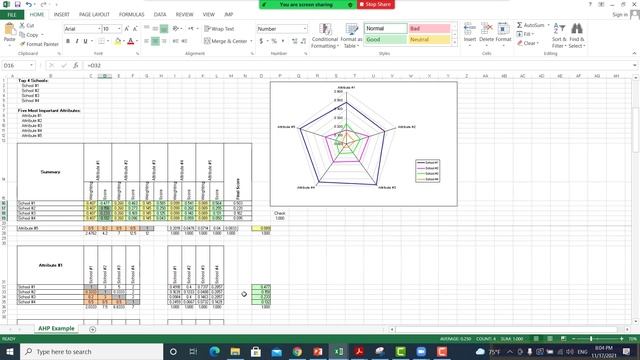Open the font name Arial dropdown
The width and height of the screenshot is (640, 360).
tap(99, 29)
